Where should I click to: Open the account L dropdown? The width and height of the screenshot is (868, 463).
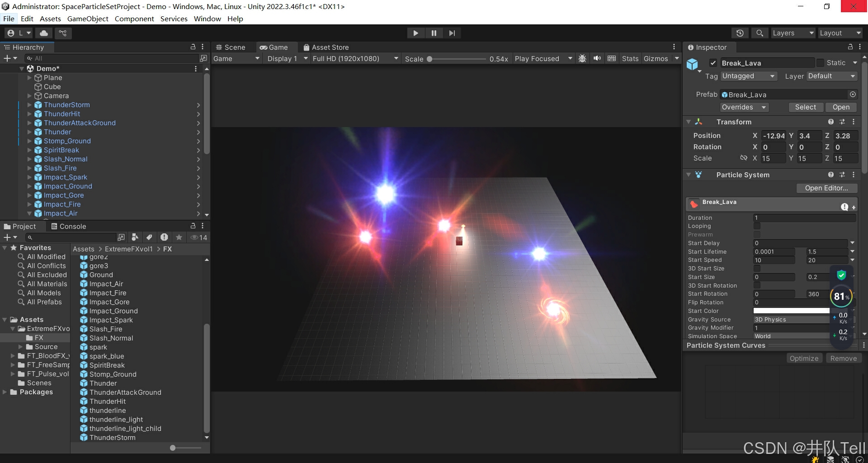(x=19, y=33)
